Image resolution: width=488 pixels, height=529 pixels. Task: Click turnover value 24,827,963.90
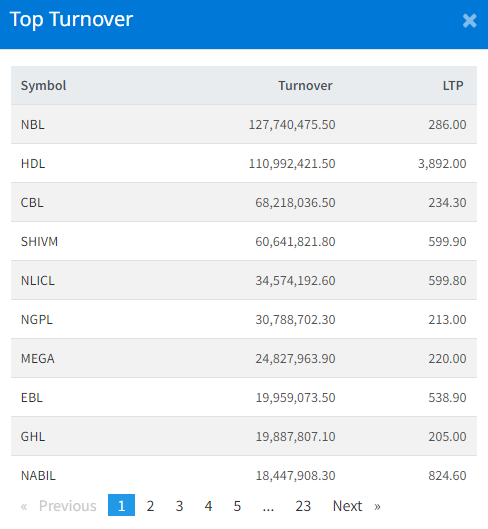coord(295,359)
